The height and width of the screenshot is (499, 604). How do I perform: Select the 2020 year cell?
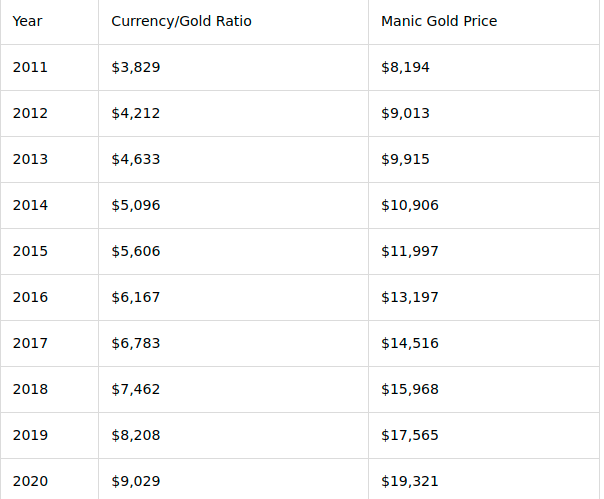[49, 479]
